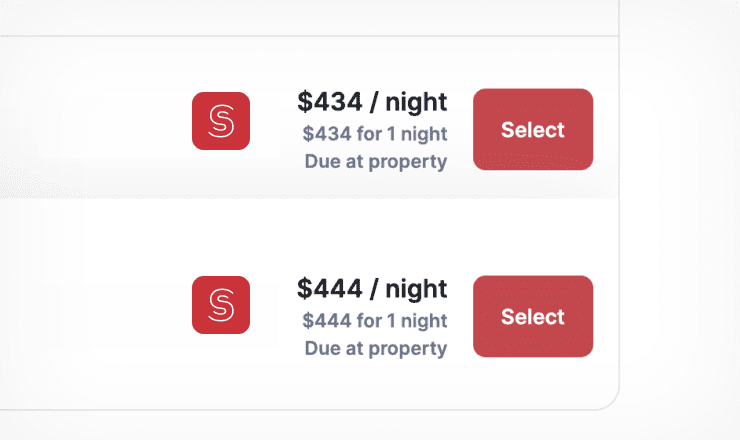Click the bold "$444 / night" price heading
This screenshot has height=440, width=740.
tap(372, 288)
